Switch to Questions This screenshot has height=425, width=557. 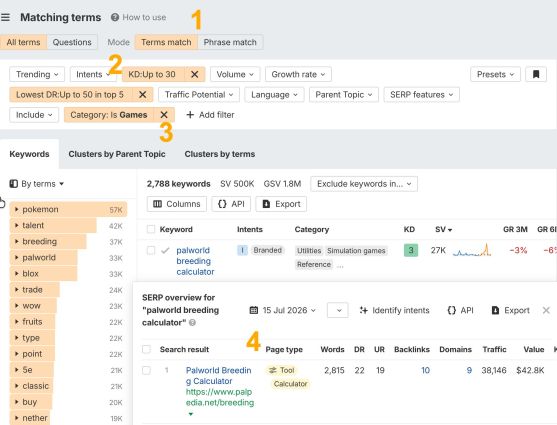pyautogui.click(x=72, y=42)
